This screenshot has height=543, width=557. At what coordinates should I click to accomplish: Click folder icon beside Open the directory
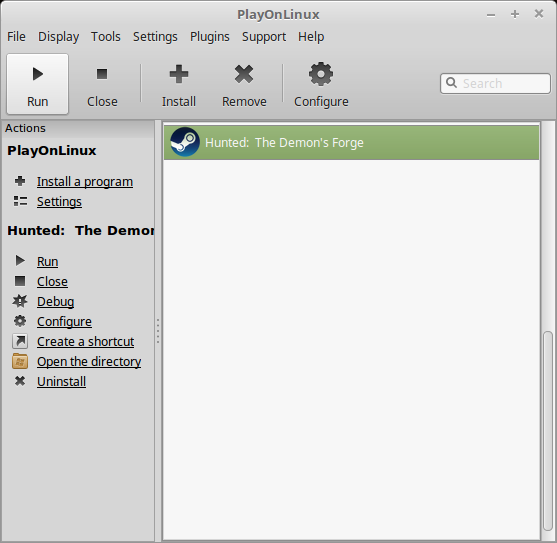coord(20,362)
